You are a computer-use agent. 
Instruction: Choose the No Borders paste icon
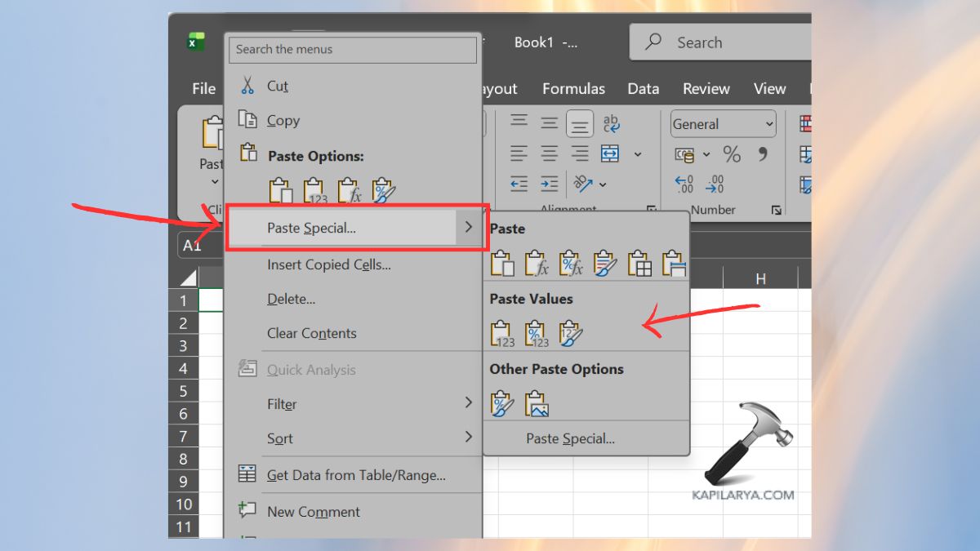click(639, 264)
